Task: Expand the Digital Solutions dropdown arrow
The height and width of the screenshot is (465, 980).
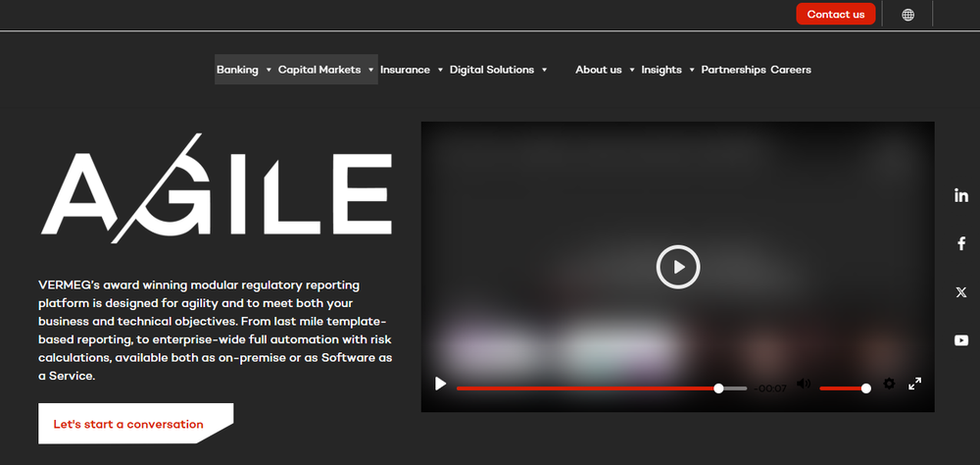Action: click(x=544, y=70)
